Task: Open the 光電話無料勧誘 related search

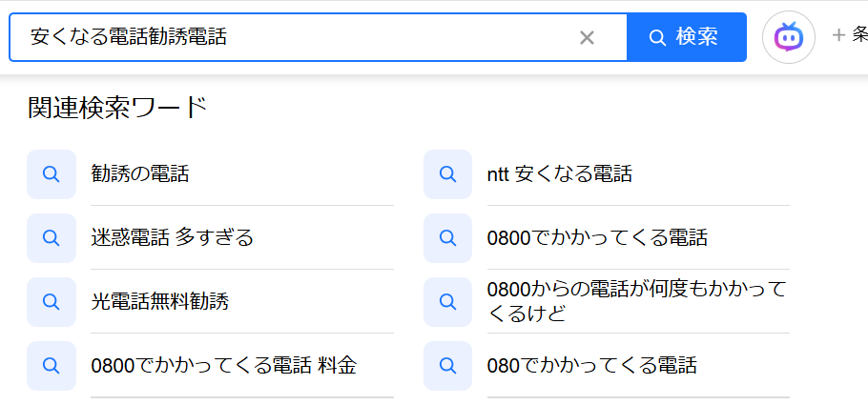Action: click(160, 302)
